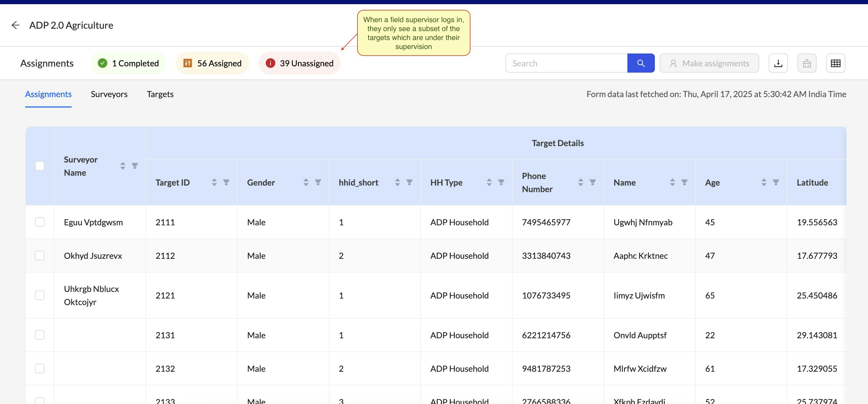The image size is (868, 404).
Task: Switch to the Surveyors tab
Action: tap(109, 94)
